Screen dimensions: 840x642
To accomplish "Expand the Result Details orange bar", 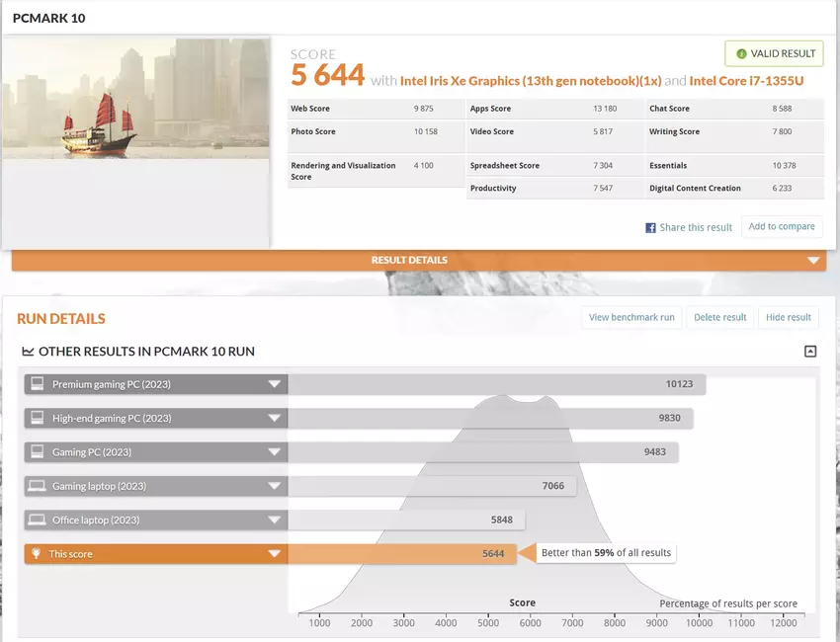I will [x=813, y=261].
